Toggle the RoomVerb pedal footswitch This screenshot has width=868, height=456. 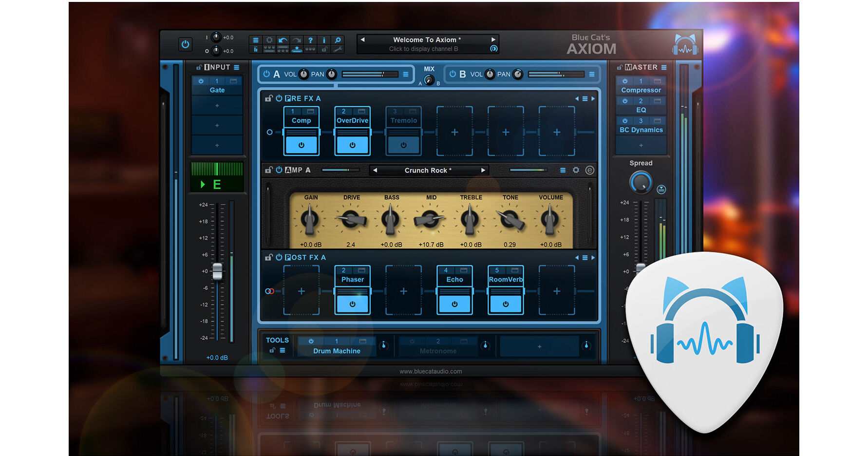(x=506, y=304)
